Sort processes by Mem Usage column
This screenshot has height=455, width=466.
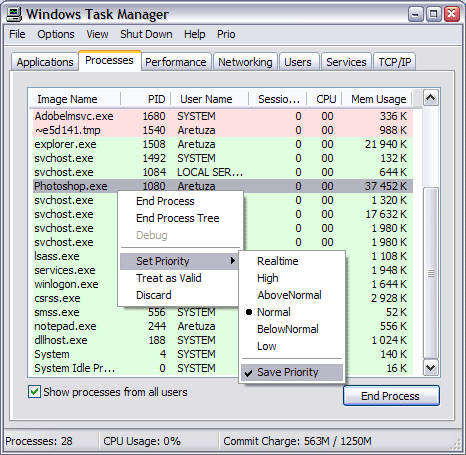pyautogui.click(x=378, y=99)
